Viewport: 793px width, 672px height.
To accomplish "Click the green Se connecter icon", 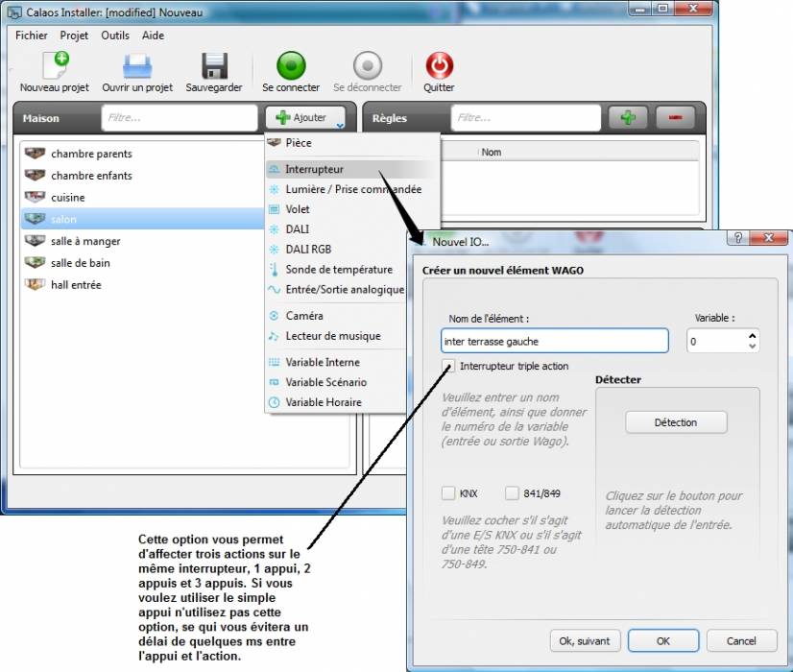I will pos(291,65).
